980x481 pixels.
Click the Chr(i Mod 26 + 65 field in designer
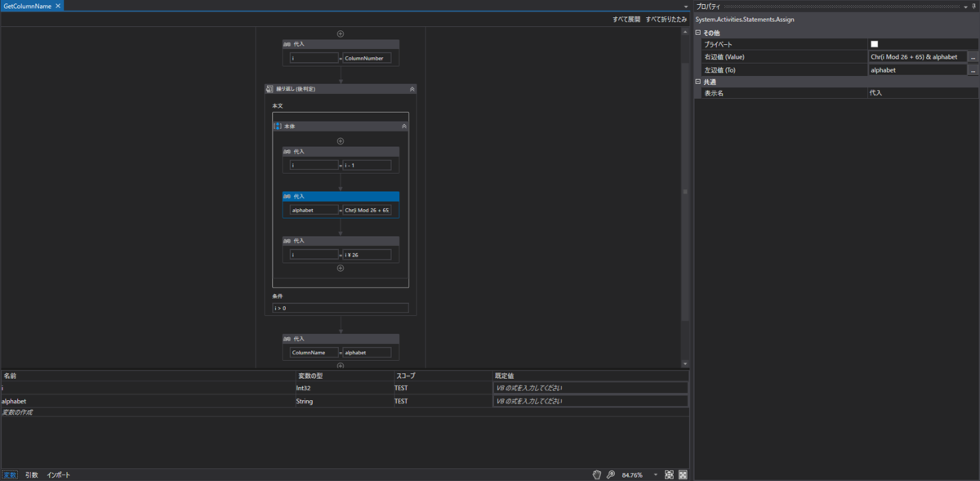(367, 210)
